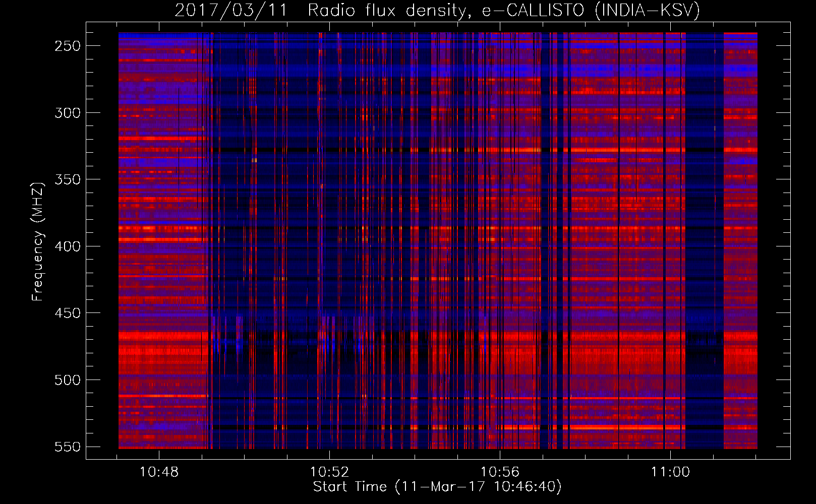Viewport: 816px width, 504px height.
Task: Click the 11:00 time tick label
Action: pos(670,472)
